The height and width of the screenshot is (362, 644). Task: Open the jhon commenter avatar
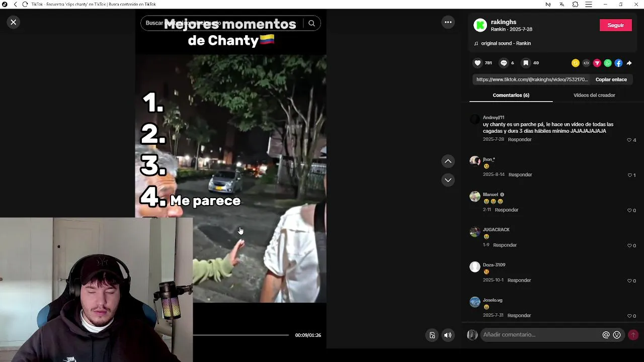(475, 161)
